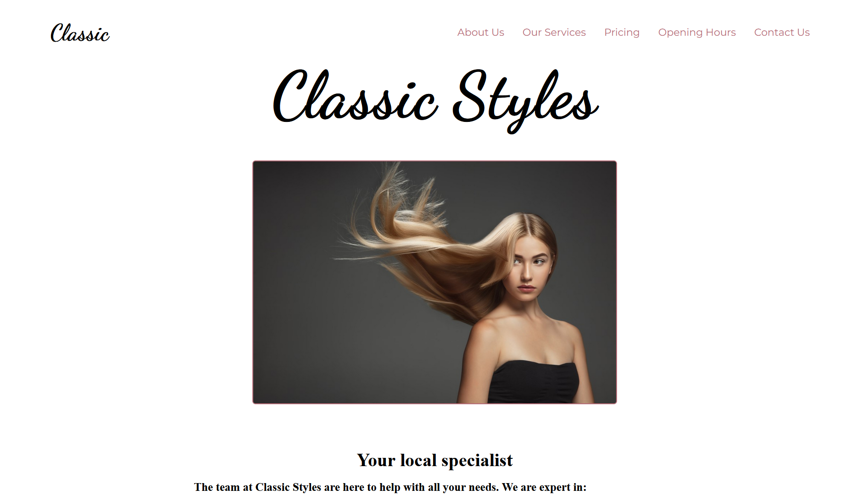Viewport: 868px width, 495px height.
Task: Click the words 'We are expert in:'
Action: click(x=544, y=487)
